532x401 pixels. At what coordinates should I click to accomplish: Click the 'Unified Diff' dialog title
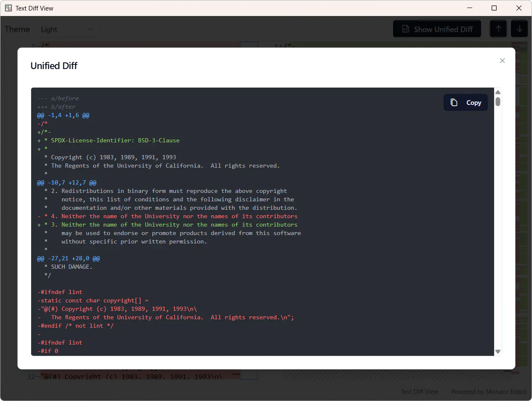click(x=54, y=66)
